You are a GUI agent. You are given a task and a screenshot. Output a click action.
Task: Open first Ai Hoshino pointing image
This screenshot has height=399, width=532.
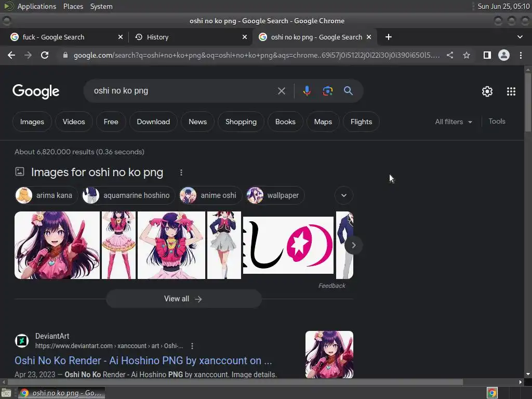pos(57,245)
